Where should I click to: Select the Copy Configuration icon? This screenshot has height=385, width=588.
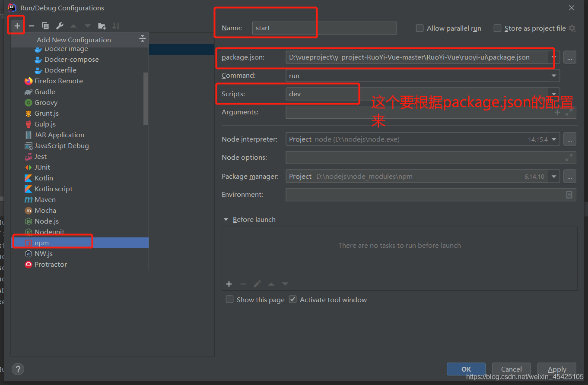tap(45, 25)
